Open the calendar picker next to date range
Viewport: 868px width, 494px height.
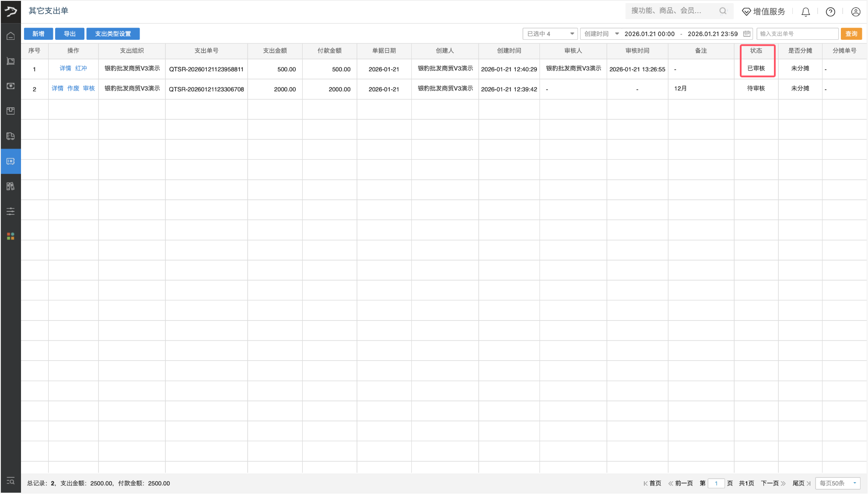pyautogui.click(x=746, y=34)
